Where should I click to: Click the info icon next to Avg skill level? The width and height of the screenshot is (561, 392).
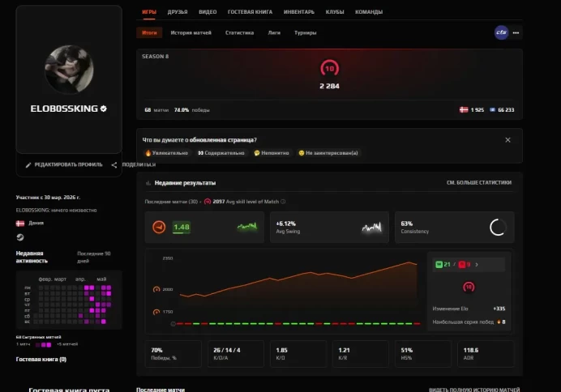(x=283, y=202)
